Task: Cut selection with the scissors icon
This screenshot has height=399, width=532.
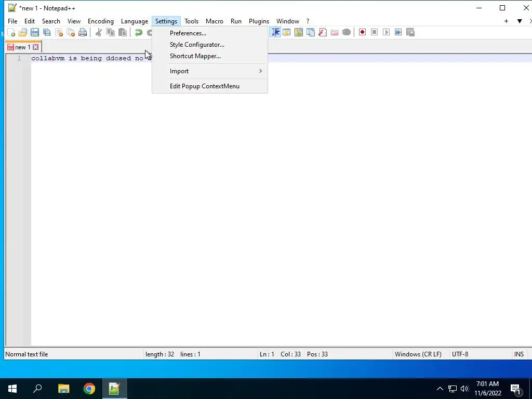Action: pos(98,32)
